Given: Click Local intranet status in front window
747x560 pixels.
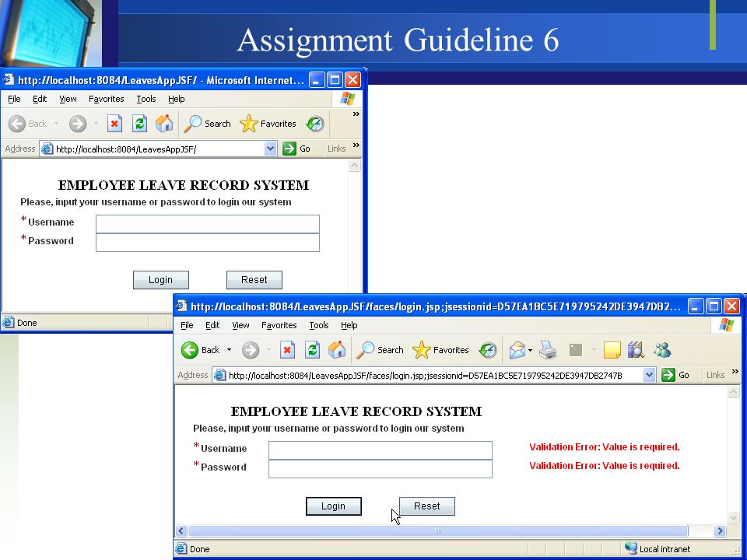Looking at the screenshot, I should point(658,548).
